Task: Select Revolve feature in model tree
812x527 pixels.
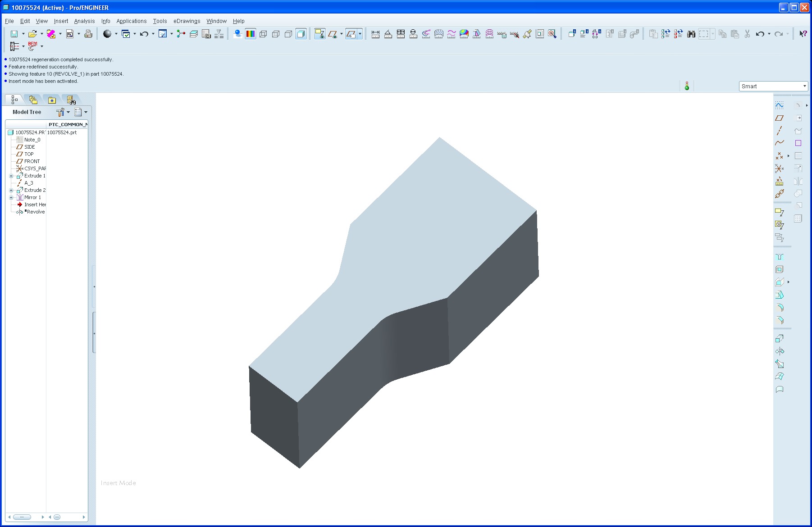Action: click(31, 212)
